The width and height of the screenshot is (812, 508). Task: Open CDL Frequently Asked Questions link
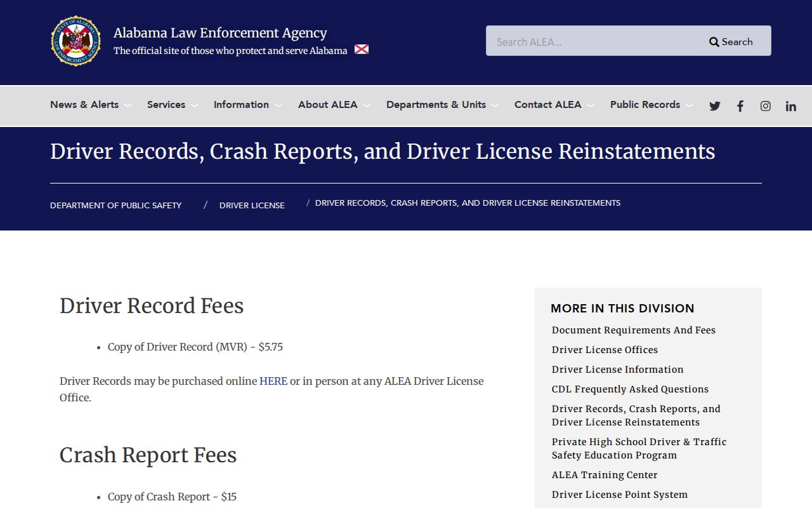point(630,389)
